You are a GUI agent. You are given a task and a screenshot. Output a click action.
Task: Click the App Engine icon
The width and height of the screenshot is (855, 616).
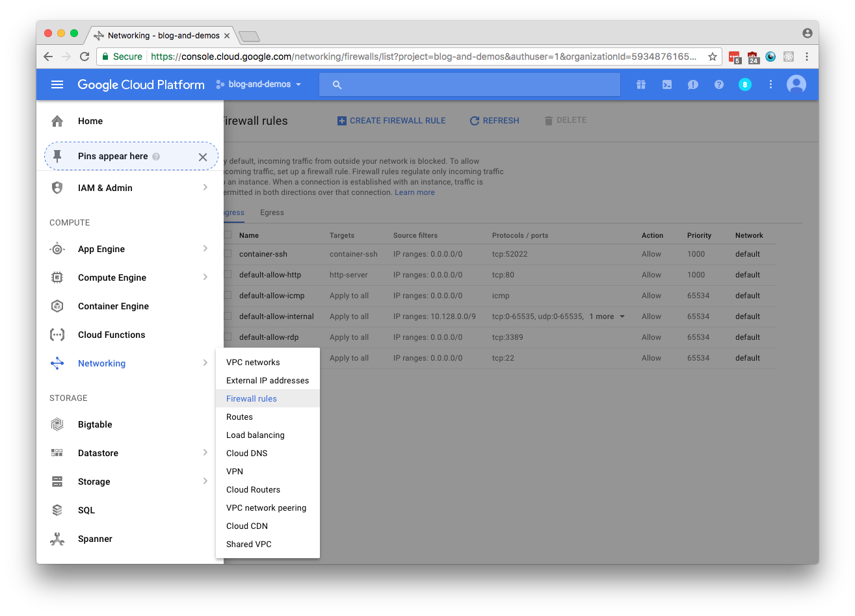point(57,249)
